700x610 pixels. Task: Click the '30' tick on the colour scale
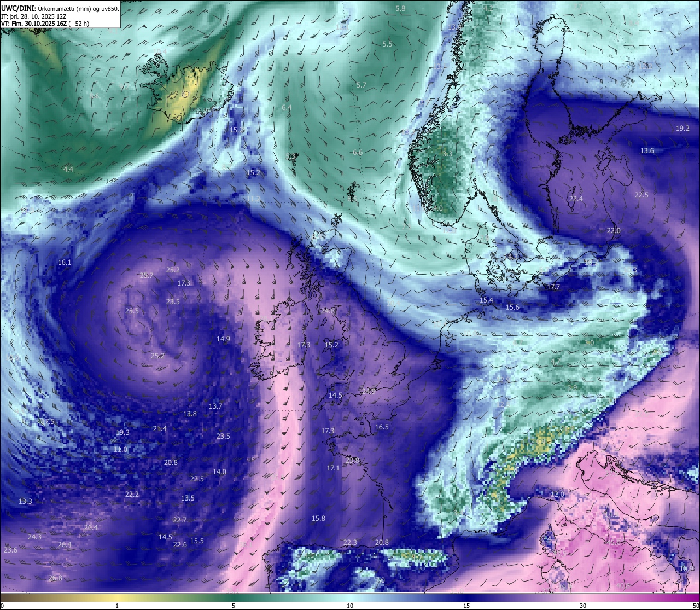[583, 606]
